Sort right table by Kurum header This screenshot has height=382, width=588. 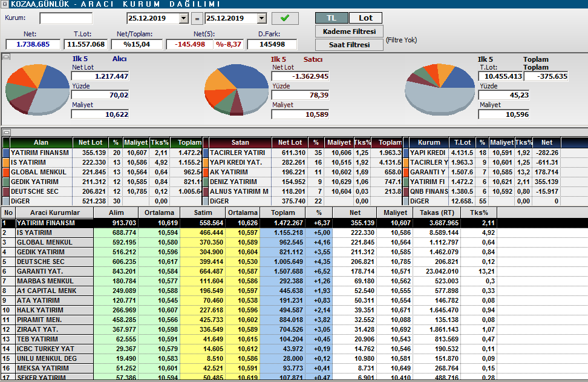(429, 142)
